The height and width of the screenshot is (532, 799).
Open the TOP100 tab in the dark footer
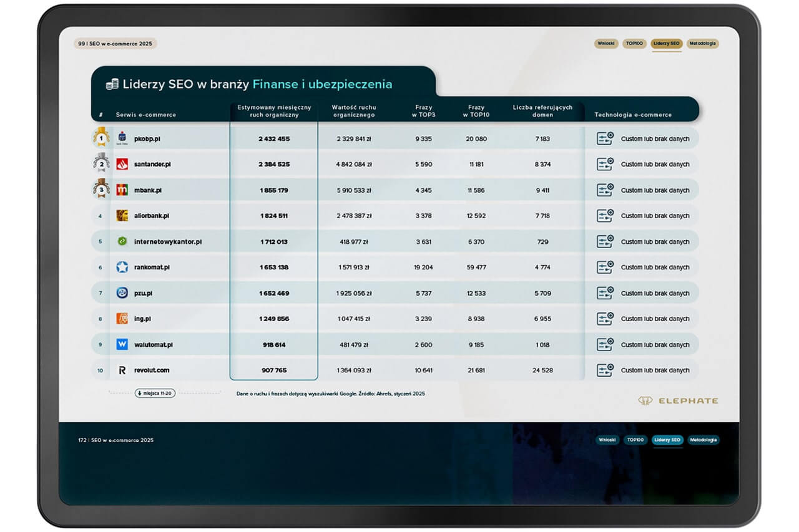point(635,440)
